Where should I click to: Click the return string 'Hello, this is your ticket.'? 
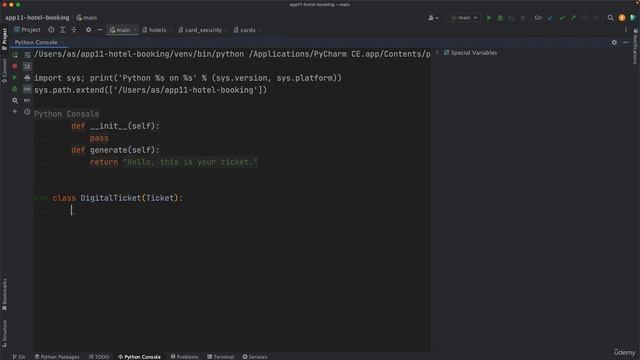click(190, 162)
